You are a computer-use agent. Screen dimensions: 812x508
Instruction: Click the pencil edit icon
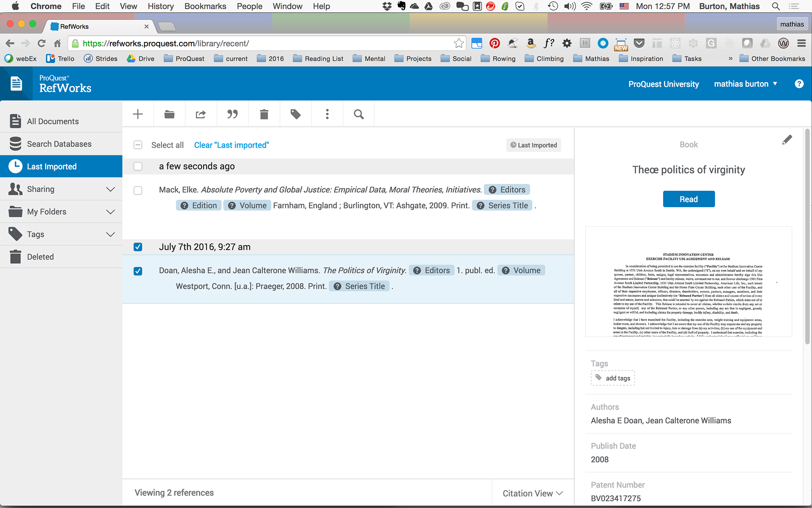pyautogui.click(x=787, y=140)
